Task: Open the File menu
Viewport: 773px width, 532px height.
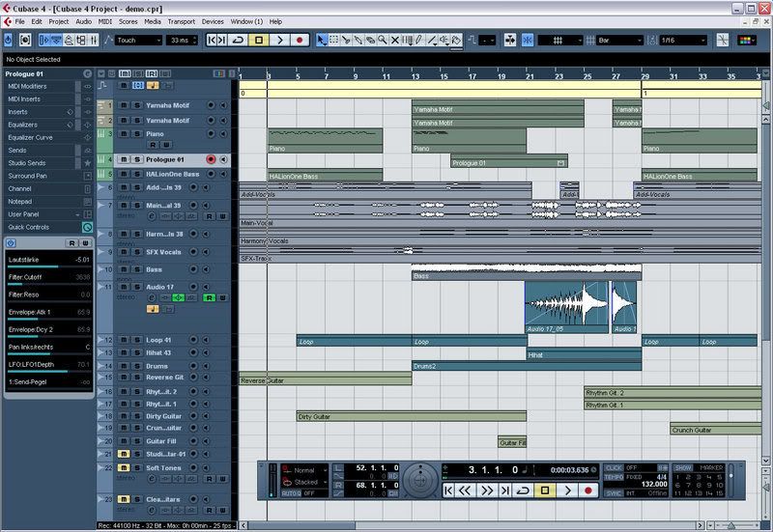Action: (19, 21)
